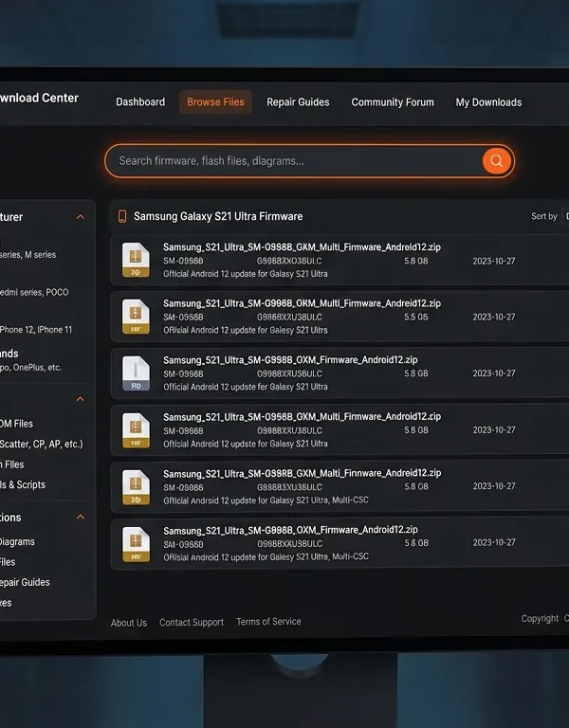Select the Diagrams sidebar entry
This screenshot has width=569, height=728.
pyautogui.click(x=17, y=541)
